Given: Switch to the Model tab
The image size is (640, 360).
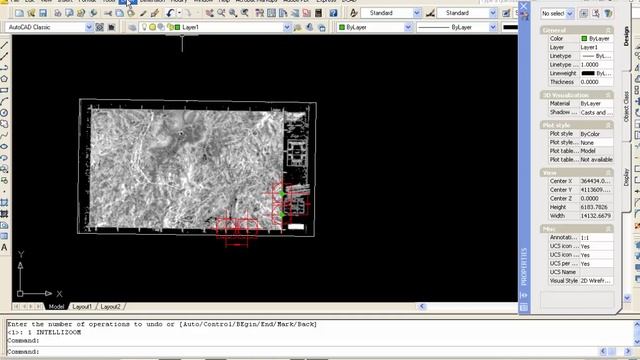Looking at the screenshot, I should tap(56, 307).
